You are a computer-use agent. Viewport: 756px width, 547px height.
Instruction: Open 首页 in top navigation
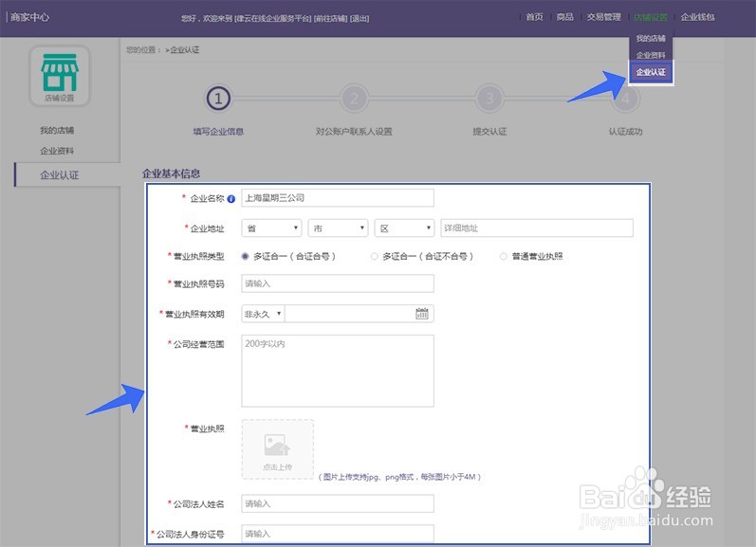click(x=534, y=17)
